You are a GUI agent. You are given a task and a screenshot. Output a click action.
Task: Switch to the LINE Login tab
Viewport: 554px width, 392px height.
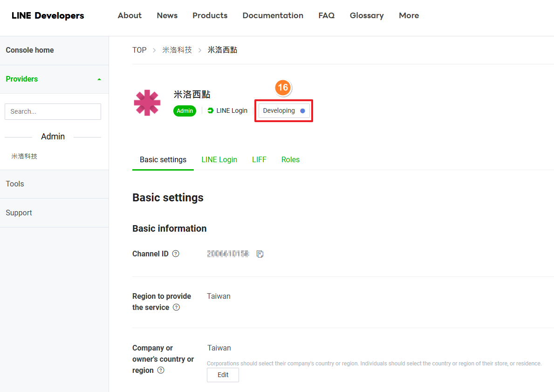(x=219, y=159)
